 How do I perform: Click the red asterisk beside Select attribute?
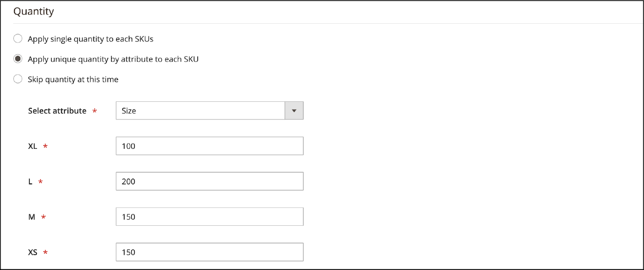click(x=95, y=111)
